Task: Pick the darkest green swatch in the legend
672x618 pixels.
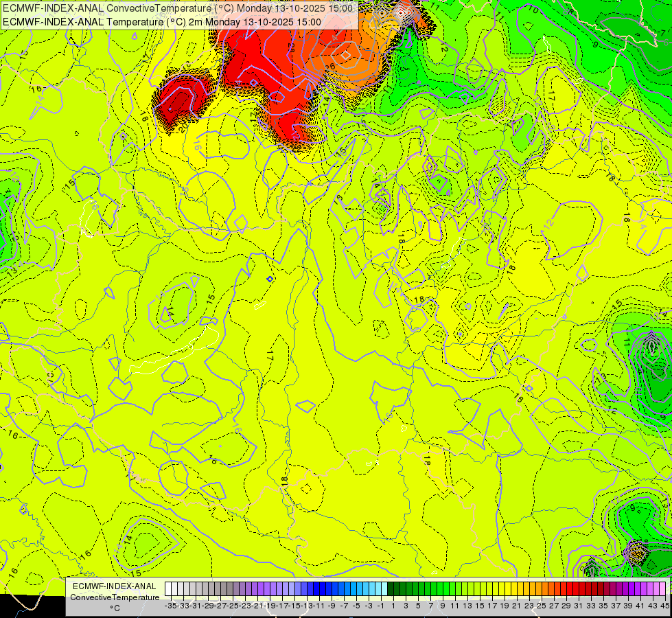Action: tap(391, 589)
